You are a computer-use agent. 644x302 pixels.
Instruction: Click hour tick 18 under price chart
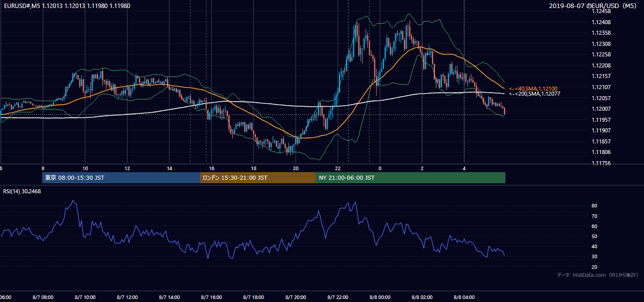pos(254,169)
